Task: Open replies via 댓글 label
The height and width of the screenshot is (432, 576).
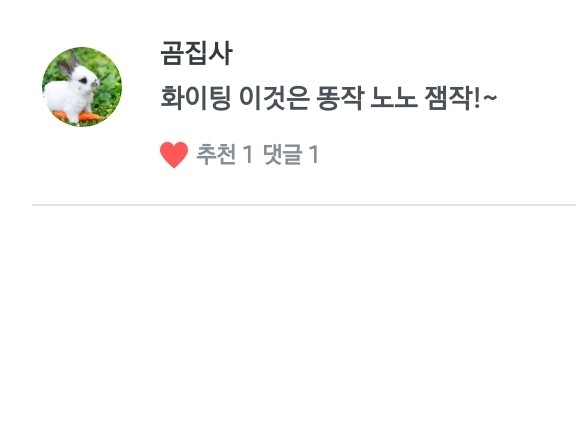Action: 283,154
